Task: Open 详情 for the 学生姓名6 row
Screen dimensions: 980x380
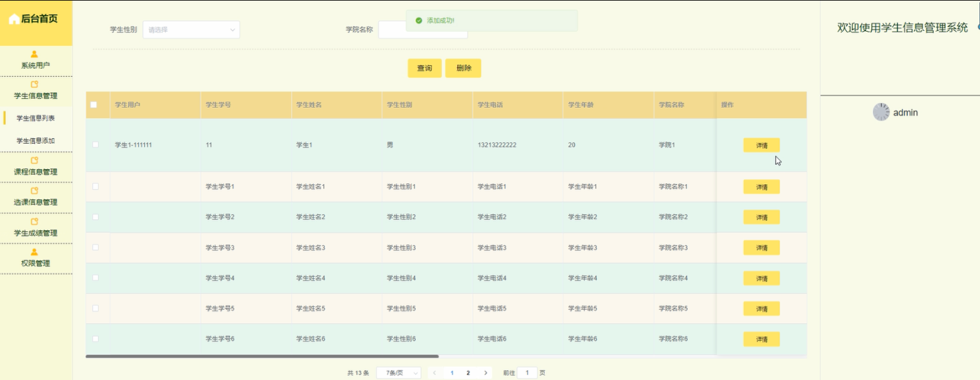Action: click(x=762, y=339)
